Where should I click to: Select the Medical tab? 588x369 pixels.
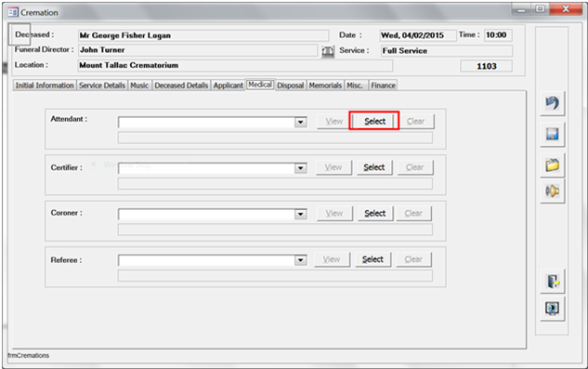click(x=260, y=85)
